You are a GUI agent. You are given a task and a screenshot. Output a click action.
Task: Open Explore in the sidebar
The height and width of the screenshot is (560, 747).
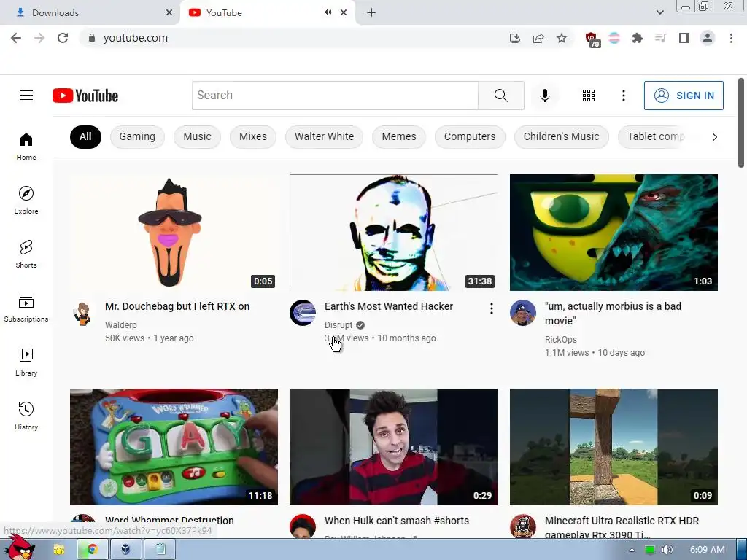26,200
